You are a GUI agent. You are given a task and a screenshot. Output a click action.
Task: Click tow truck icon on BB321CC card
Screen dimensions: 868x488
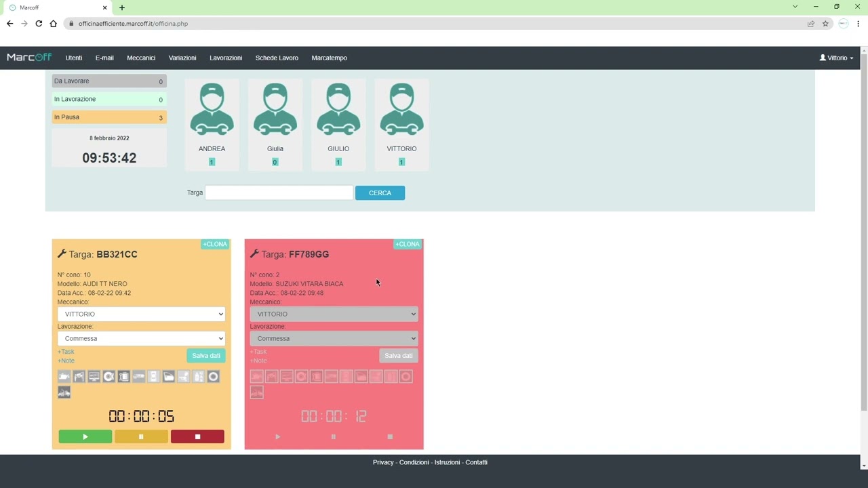point(64,392)
